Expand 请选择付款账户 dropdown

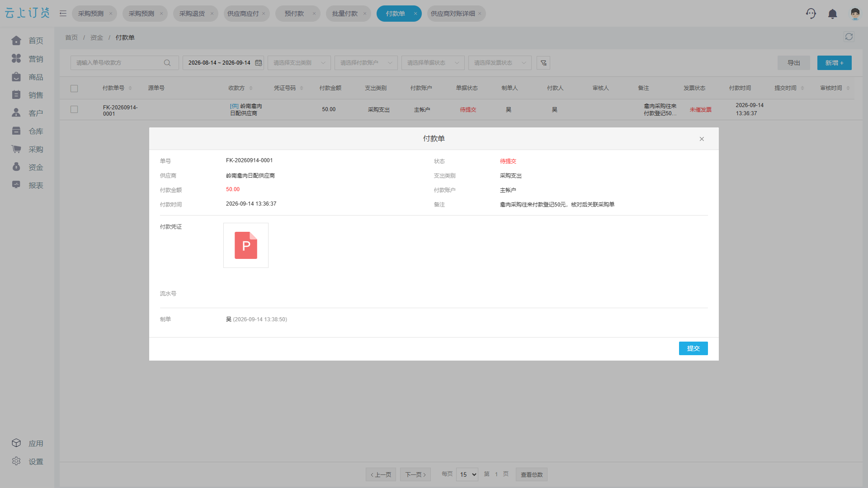tap(366, 63)
